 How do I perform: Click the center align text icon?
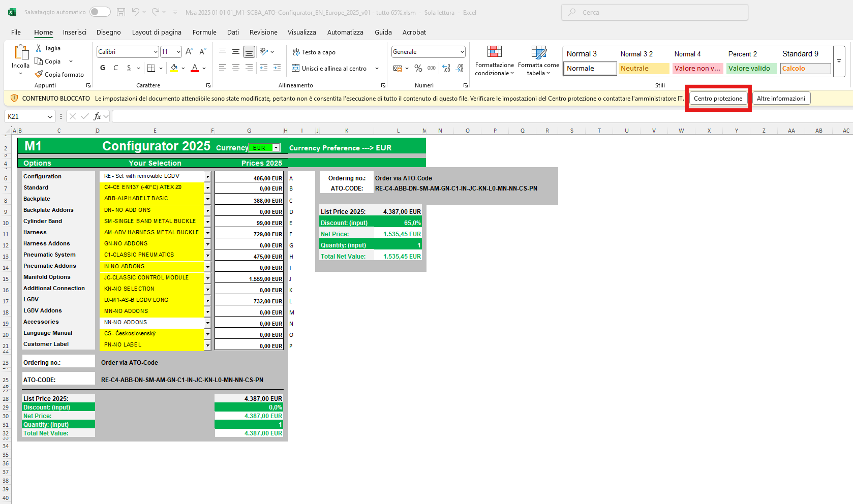click(x=236, y=68)
